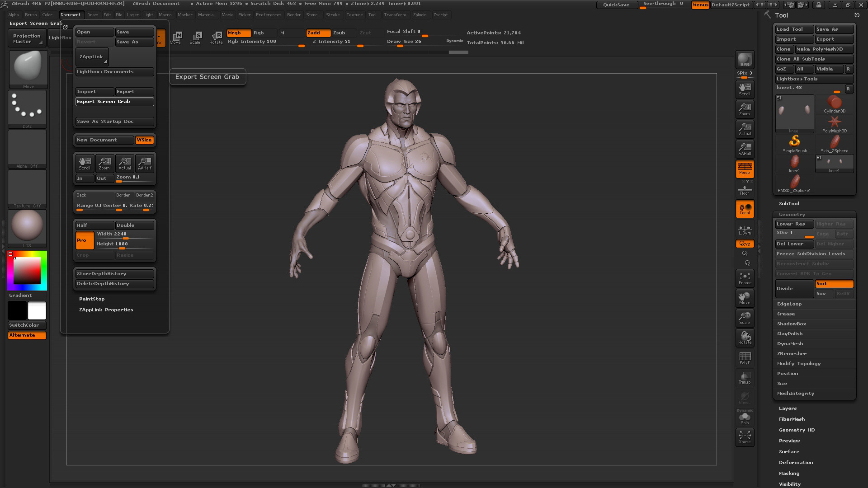
Task: Click the main color picker square
Action: click(x=27, y=270)
